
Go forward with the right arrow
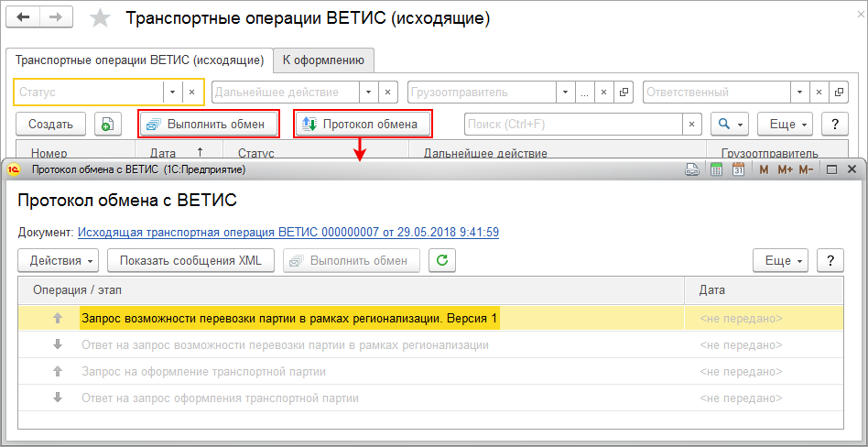pos(56,17)
